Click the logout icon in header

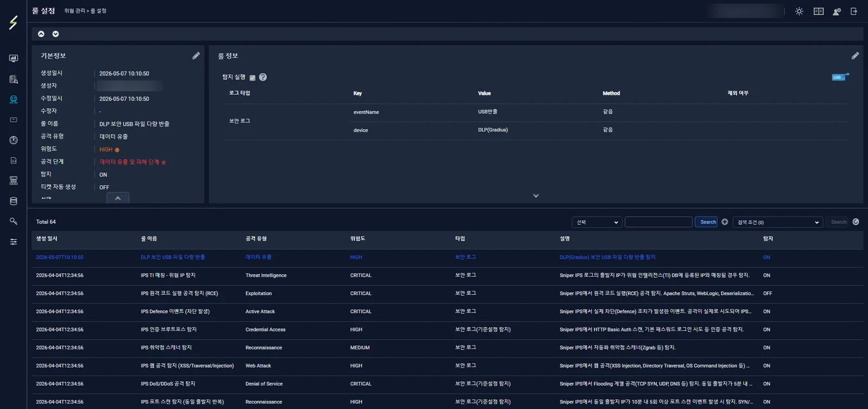854,11
